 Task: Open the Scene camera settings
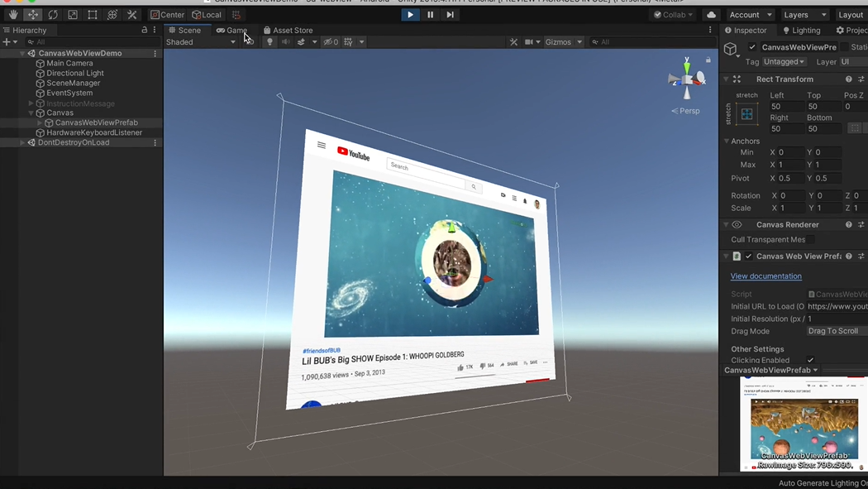[x=532, y=42]
